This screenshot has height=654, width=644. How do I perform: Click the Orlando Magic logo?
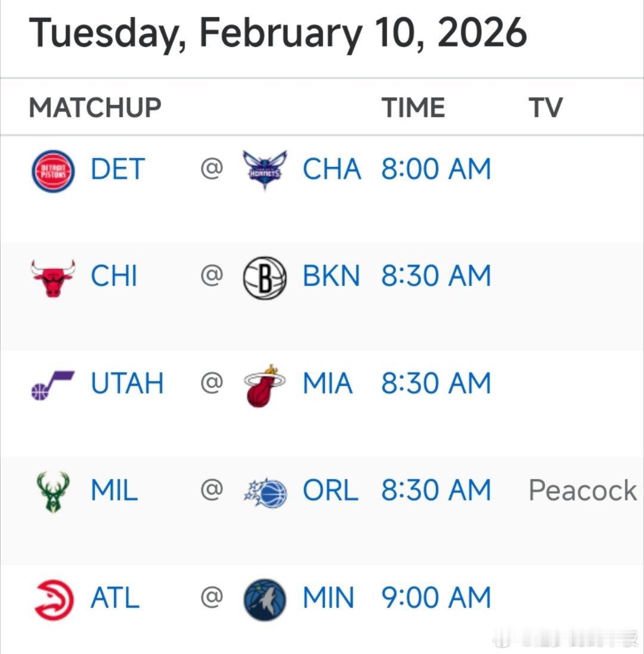pos(266,492)
